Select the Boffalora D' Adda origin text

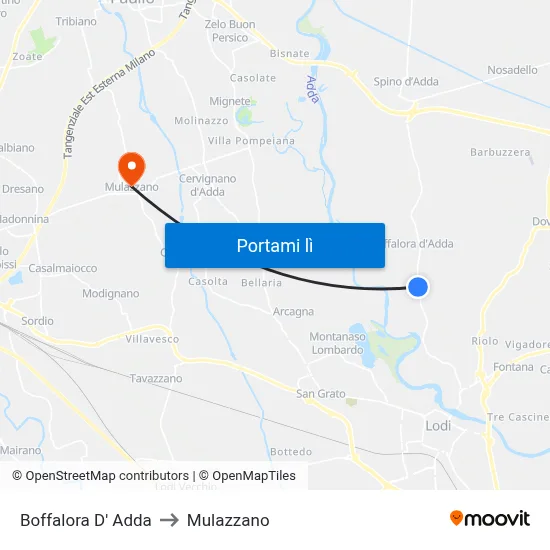(86, 520)
